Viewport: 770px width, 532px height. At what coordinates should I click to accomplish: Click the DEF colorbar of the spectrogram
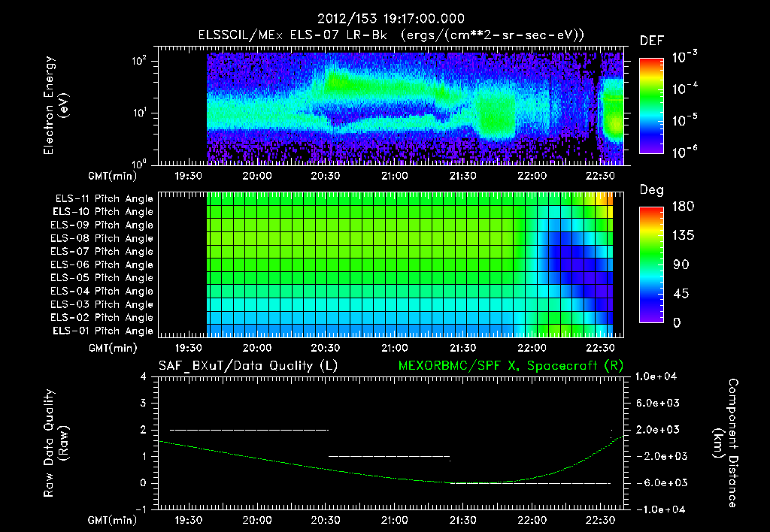pos(651,106)
